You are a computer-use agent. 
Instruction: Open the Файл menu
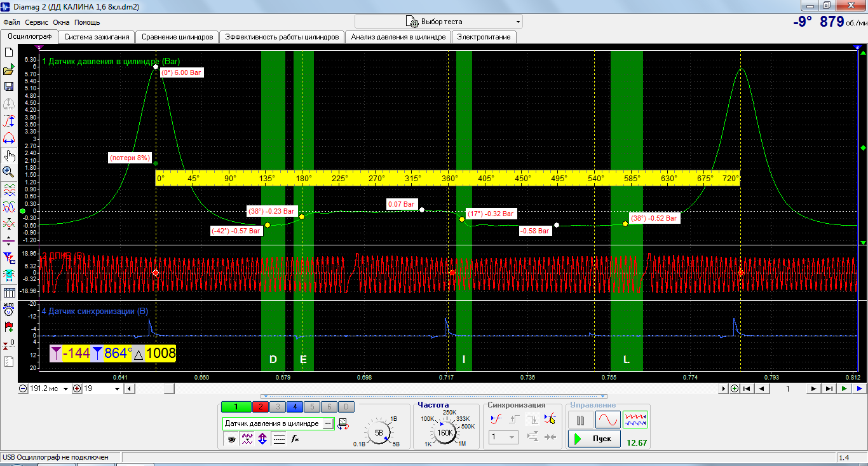[11, 22]
